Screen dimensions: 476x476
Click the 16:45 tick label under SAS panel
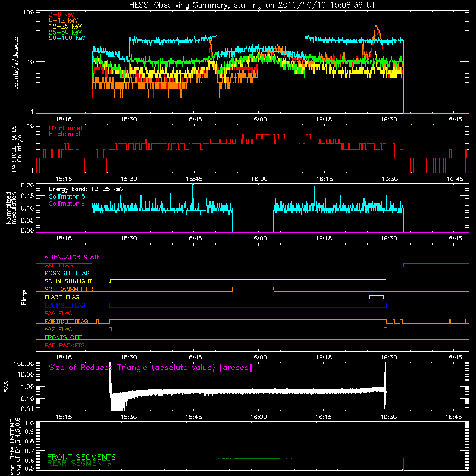pos(453,417)
